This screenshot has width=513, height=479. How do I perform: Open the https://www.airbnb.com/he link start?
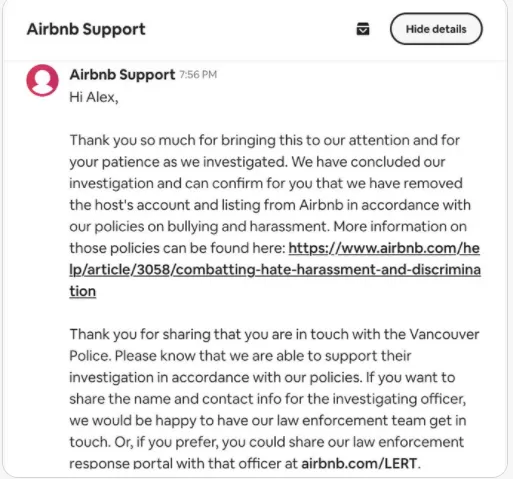(384, 248)
